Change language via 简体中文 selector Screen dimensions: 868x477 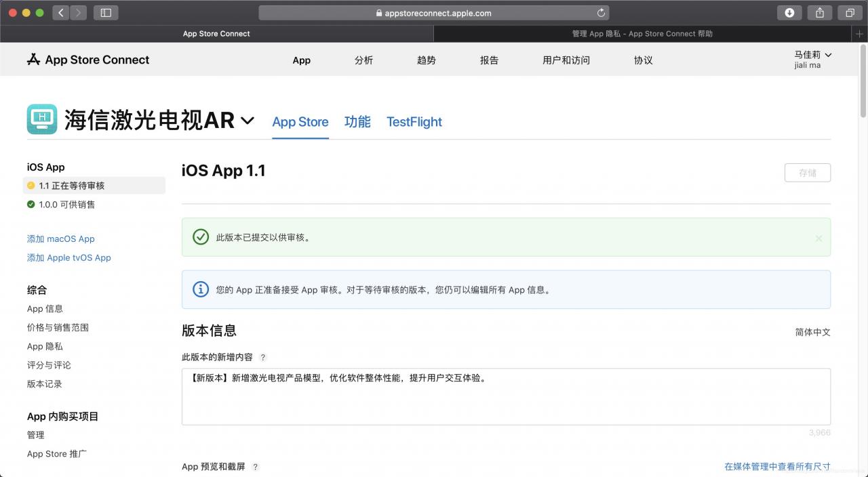[813, 332]
